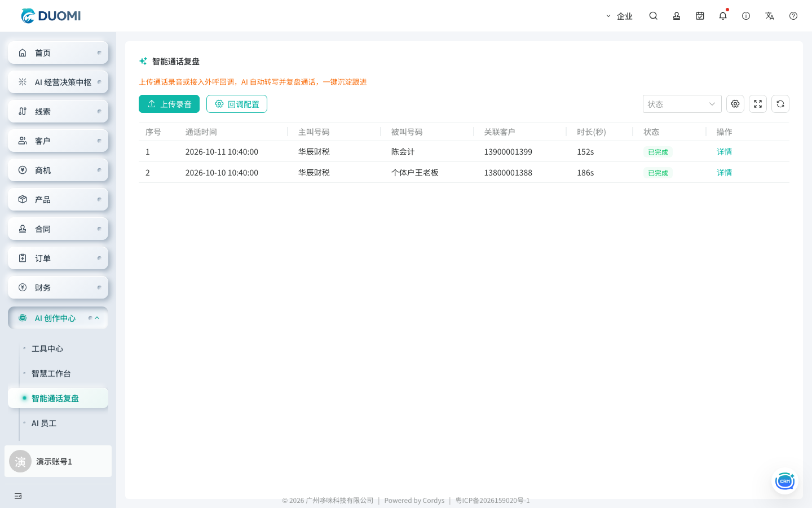
Task: View 详情 for the 陈会计 call
Action: (x=724, y=152)
